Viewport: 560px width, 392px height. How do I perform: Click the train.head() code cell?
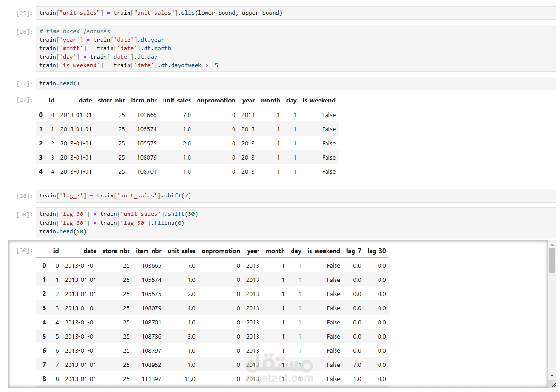tap(296, 83)
